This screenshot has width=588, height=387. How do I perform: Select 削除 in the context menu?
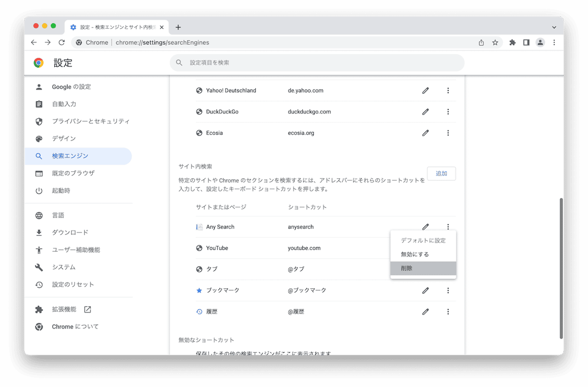click(423, 268)
